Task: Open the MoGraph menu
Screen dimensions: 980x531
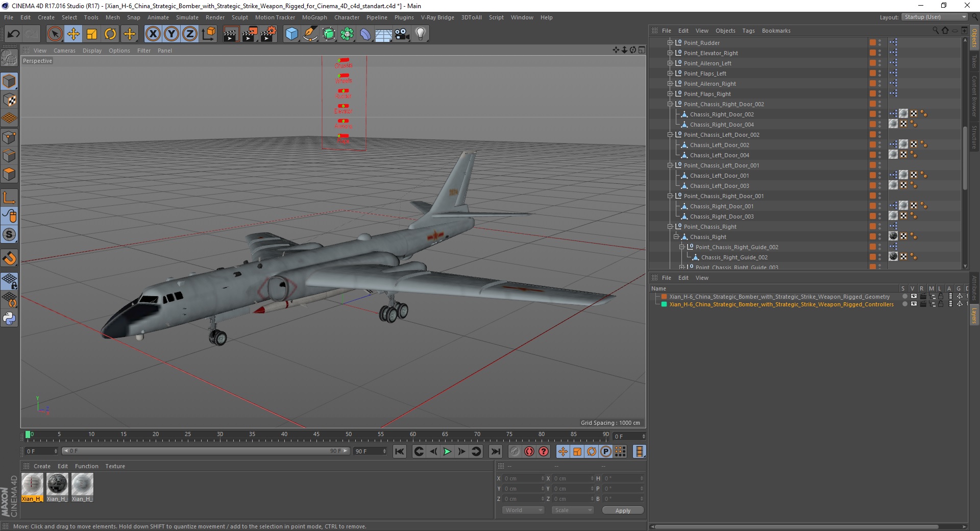Action: [x=314, y=17]
